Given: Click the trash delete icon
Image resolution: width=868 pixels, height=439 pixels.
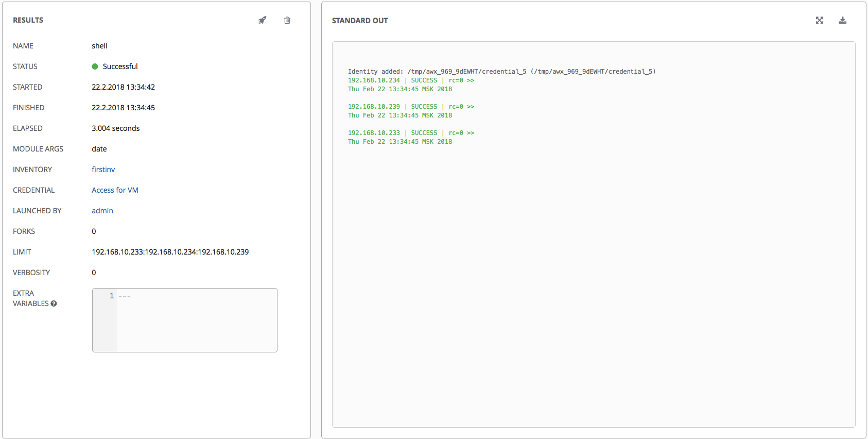Looking at the screenshot, I should [x=287, y=20].
